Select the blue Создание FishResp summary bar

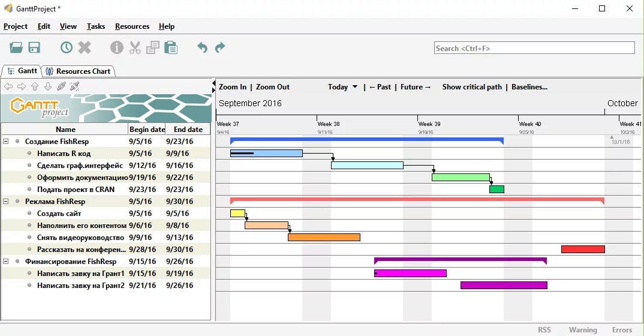(367, 140)
